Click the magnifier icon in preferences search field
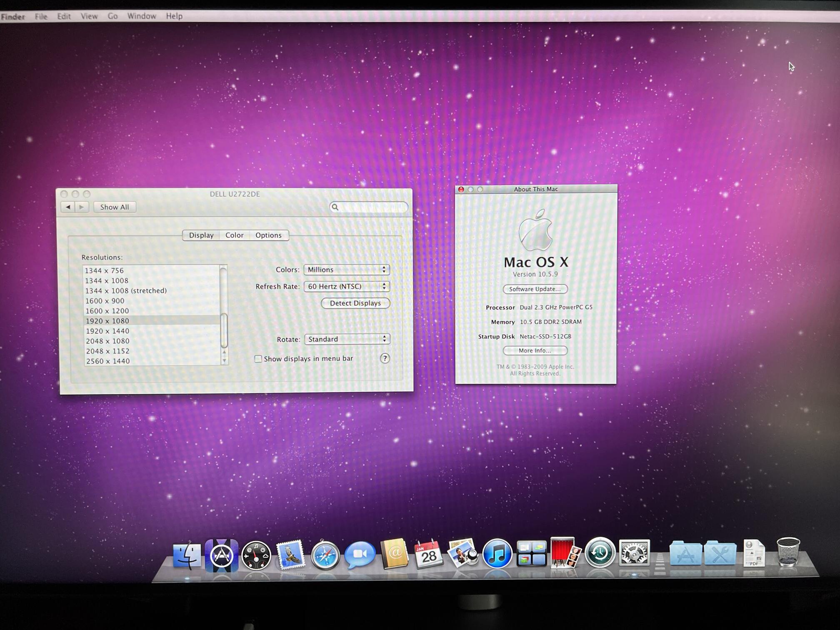The height and width of the screenshot is (630, 840). 335,207
